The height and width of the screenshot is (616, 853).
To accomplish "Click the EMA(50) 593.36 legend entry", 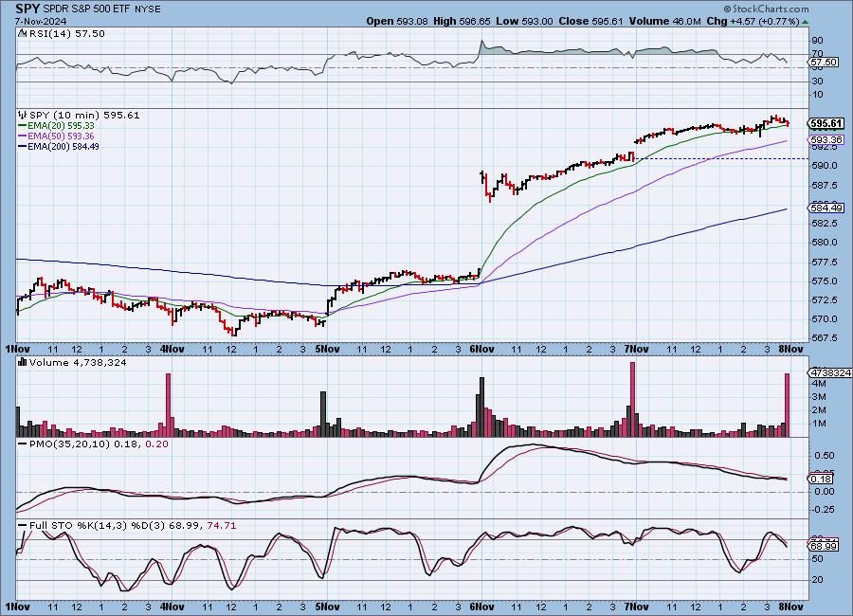I will point(61,136).
